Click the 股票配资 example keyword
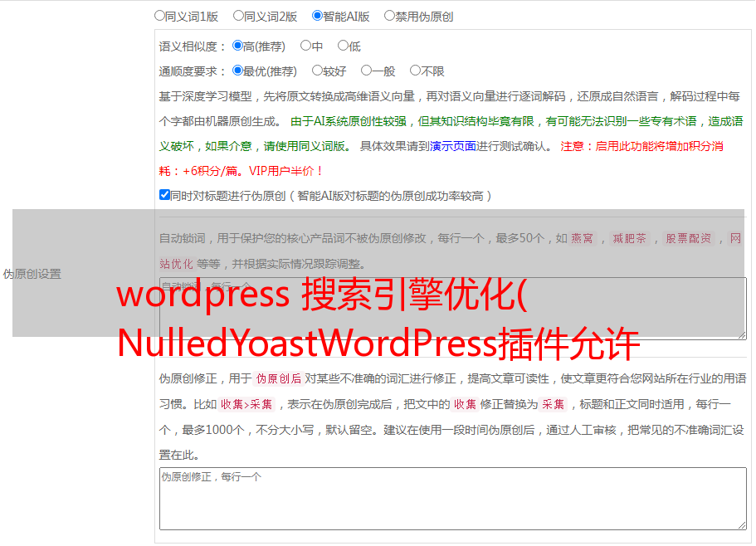The height and width of the screenshot is (546, 756). click(688, 238)
